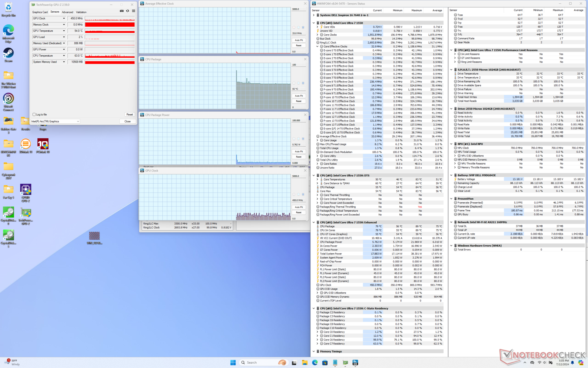Collapse the Battery SMP DELL sensor group
The height and width of the screenshot is (368, 588).
coord(451,175)
